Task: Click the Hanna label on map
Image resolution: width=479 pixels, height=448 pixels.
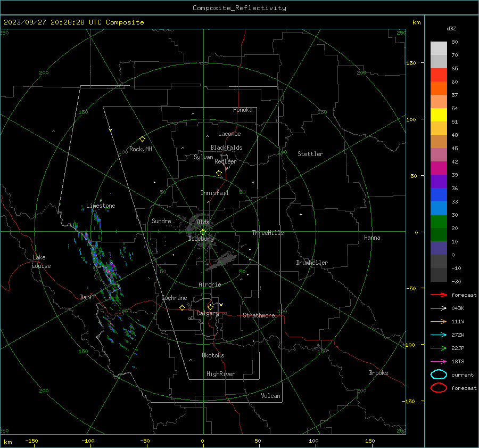Action: 372,238
